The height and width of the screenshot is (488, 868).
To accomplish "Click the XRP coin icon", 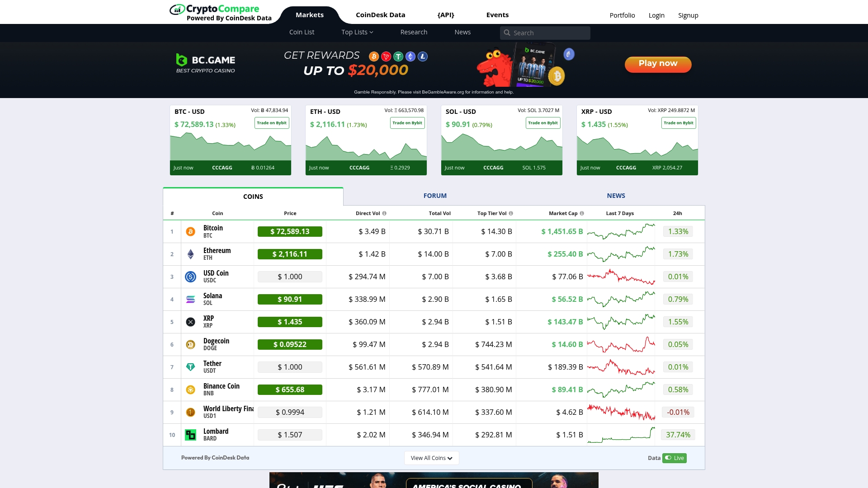I will (x=191, y=322).
